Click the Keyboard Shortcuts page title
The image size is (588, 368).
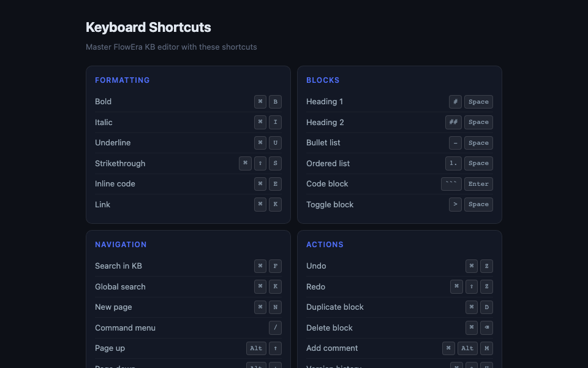click(x=148, y=28)
